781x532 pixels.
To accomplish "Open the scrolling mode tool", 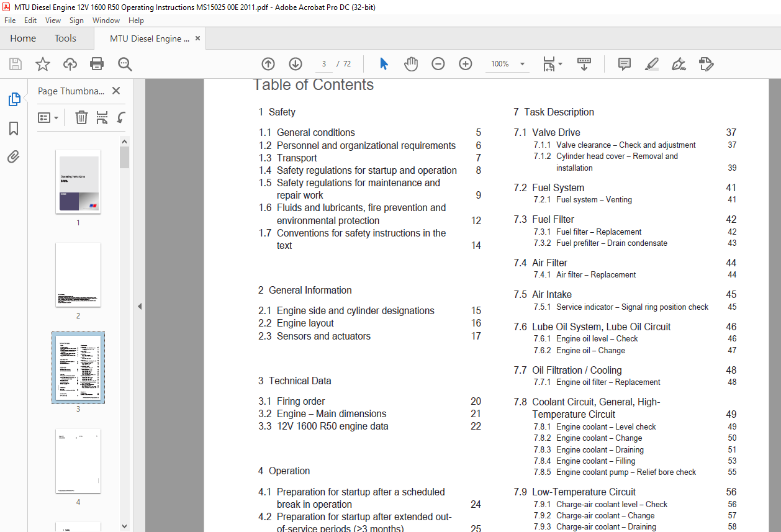I will pyautogui.click(x=584, y=64).
